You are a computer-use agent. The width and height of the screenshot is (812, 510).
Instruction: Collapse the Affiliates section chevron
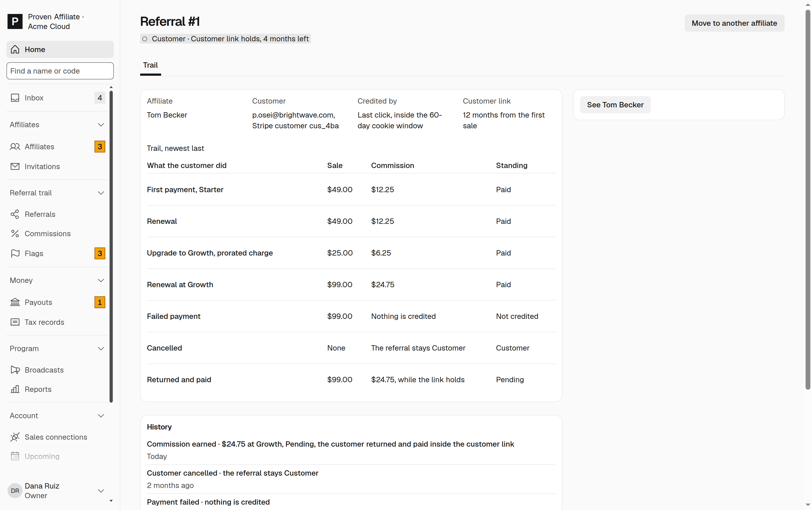[x=100, y=125]
